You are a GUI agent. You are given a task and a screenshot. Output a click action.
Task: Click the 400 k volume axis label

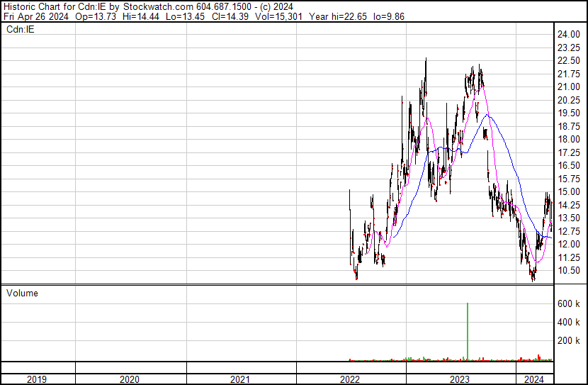(569, 322)
